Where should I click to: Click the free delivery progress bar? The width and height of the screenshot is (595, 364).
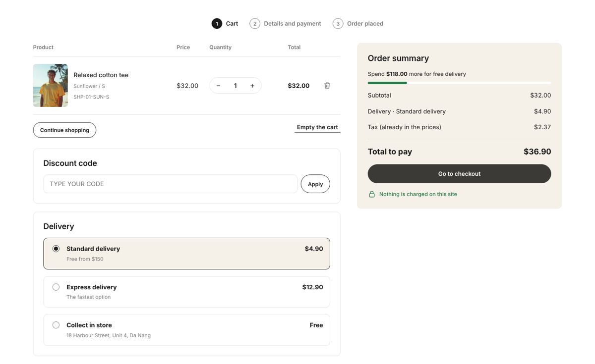pos(459,83)
